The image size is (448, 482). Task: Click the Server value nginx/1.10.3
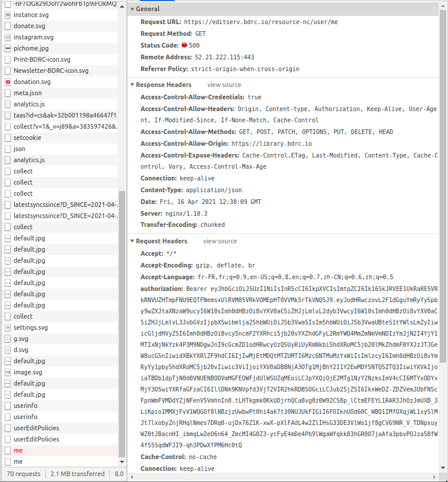coord(186,213)
